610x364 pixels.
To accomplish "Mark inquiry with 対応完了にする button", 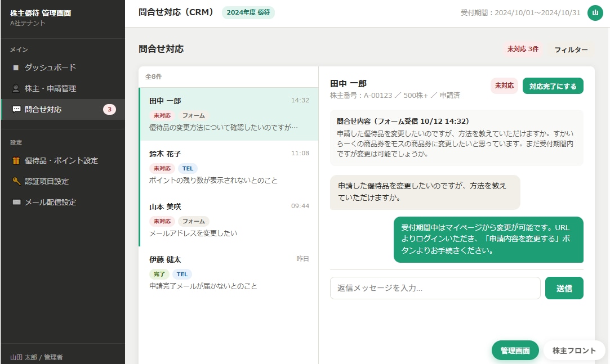I will click(553, 86).
